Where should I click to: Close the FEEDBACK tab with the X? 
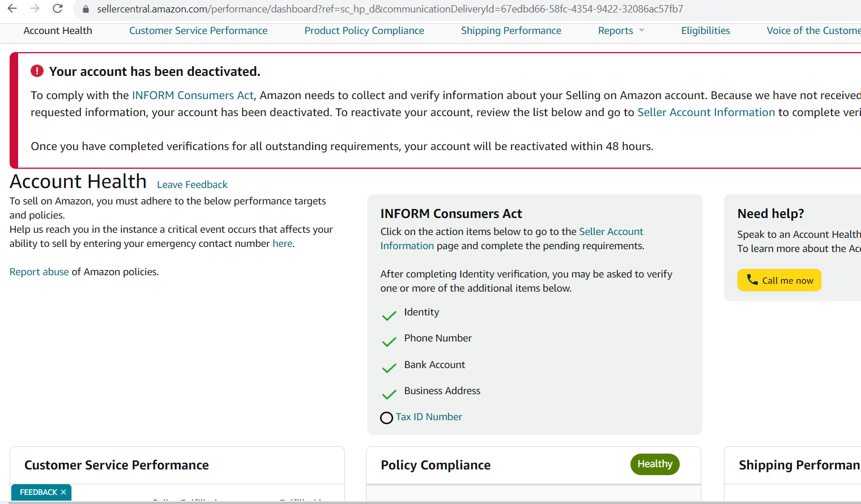tap(63, 492)
